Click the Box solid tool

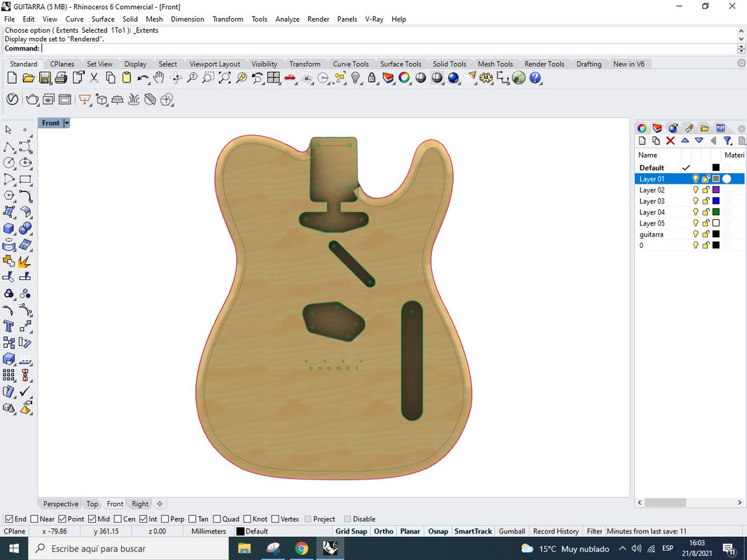pos(9,228)
